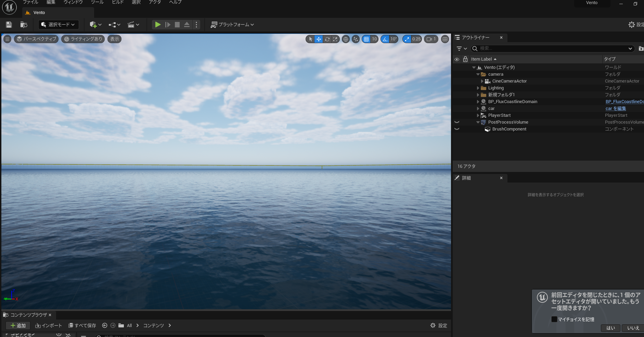Open the 選択モード mode dropdown

click(x=59, y=25)
